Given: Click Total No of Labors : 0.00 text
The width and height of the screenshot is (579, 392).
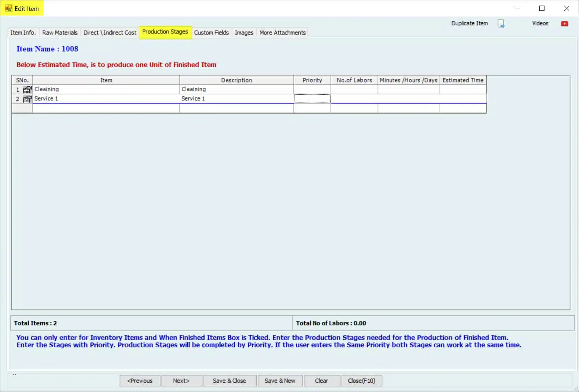Looking at the screenshot, I should [331, 323].
